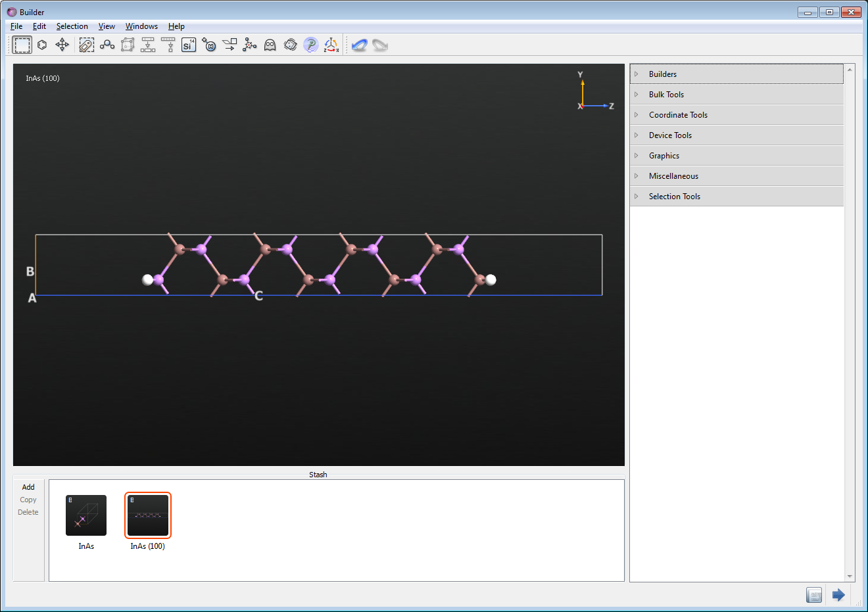Click the gray redo arrow
This screenshot has width=868, height=612.
click(380, 45)
